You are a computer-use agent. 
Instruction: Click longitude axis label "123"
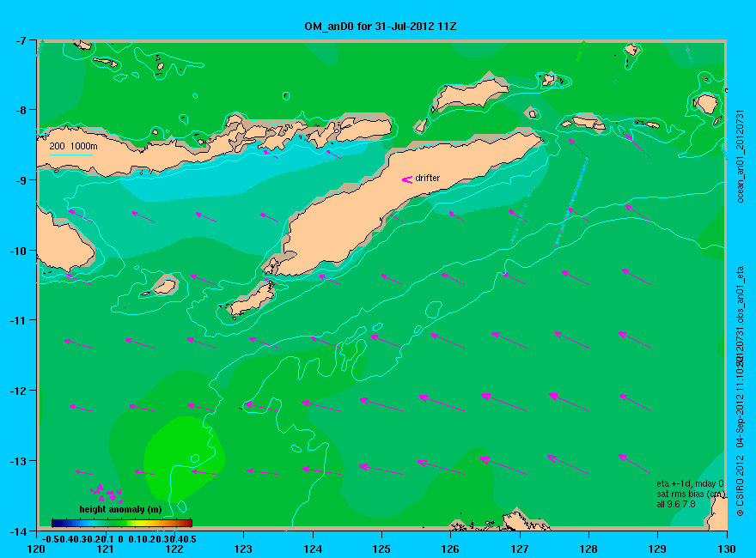click(243, 549)
